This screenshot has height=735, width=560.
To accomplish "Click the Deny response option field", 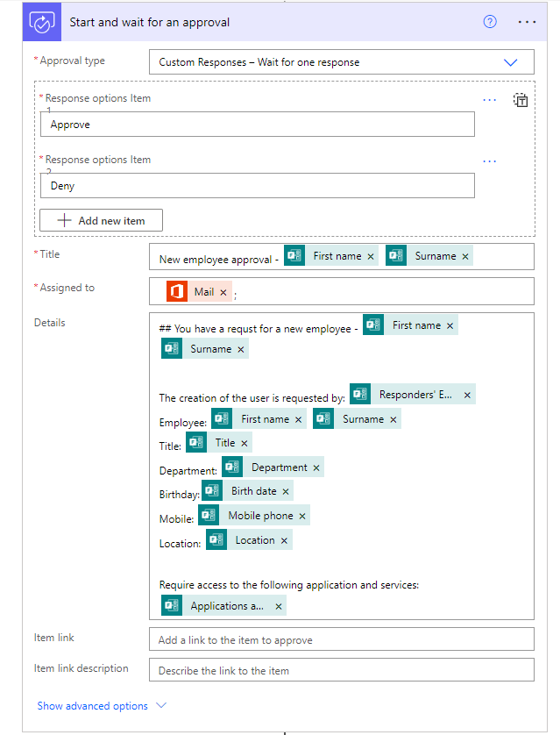I will coord(258,186).
